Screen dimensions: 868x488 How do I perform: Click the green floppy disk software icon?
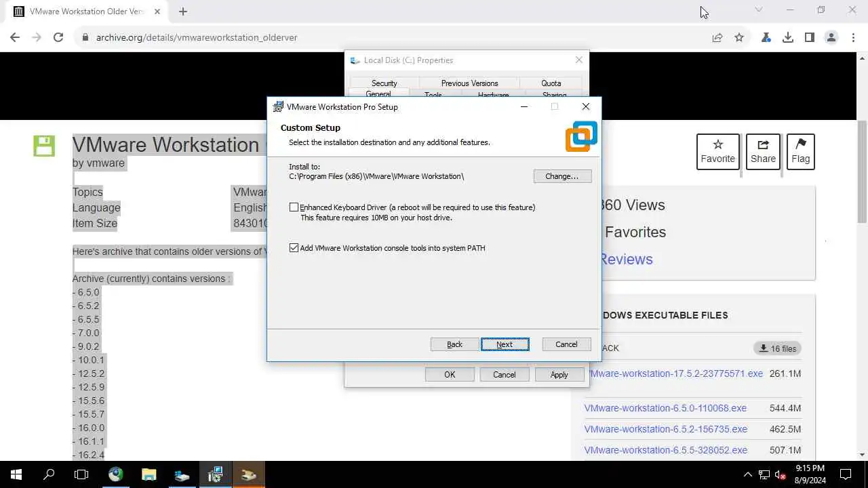pos(44,146)
